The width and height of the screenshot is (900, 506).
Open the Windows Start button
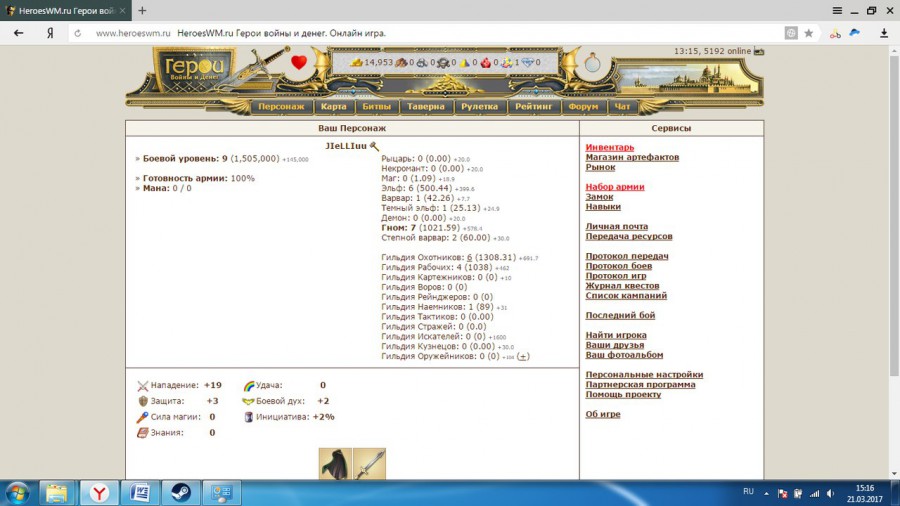[x=17, y=493]
